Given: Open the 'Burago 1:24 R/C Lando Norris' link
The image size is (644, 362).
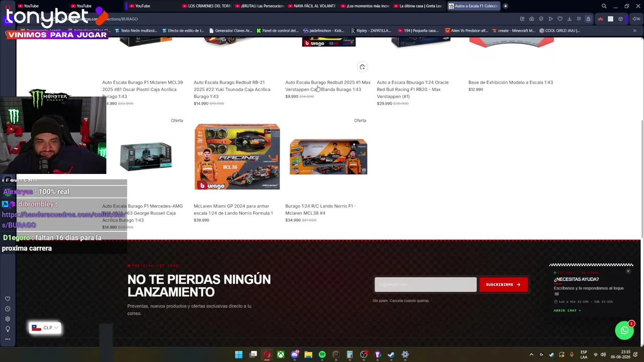Looking at the screenshot, I should tap(320, 209).
